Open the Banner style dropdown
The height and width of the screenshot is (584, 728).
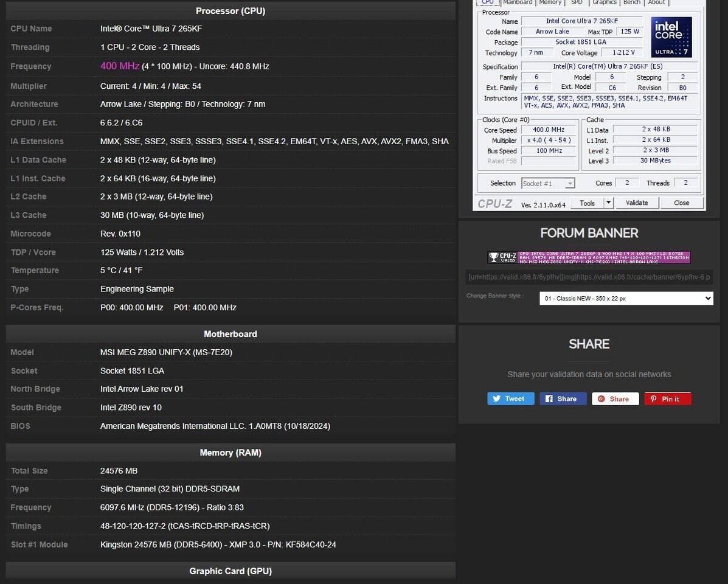[626, 298]
